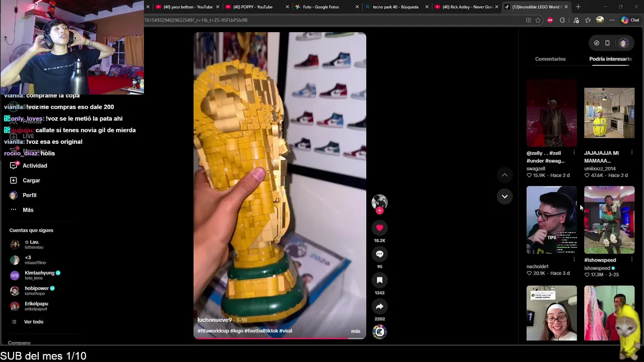Open the <3 miaaoffline account

pyautogui.click(x=28, y=260)
